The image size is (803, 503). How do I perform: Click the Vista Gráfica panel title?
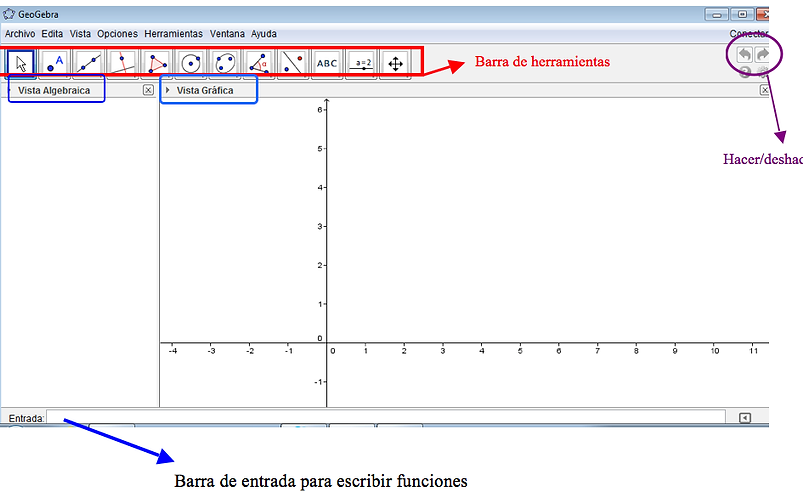pyautogui.click(x=205, y=90)
